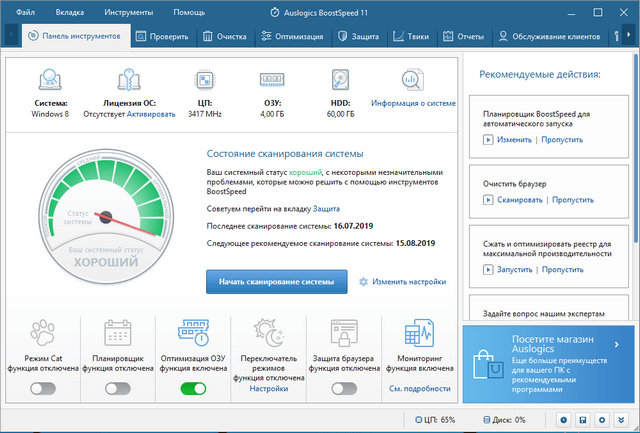
Task: Click the HDD hard drive icon
Action: pyautogui.click(x=341, y=79)
